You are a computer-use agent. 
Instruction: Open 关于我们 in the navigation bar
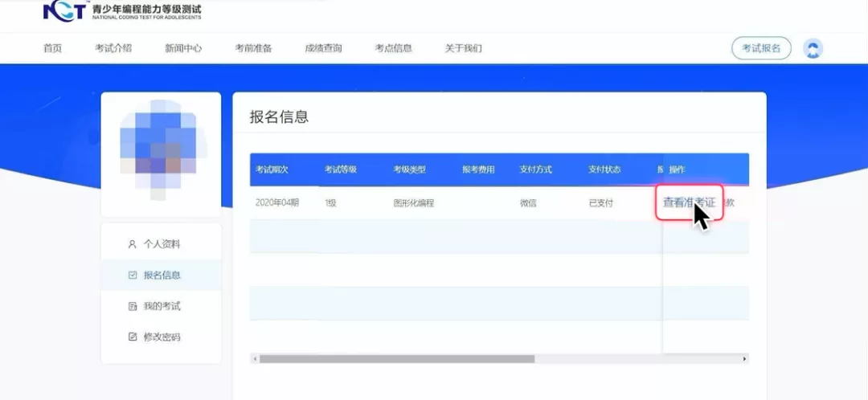[x=464, y=48]
